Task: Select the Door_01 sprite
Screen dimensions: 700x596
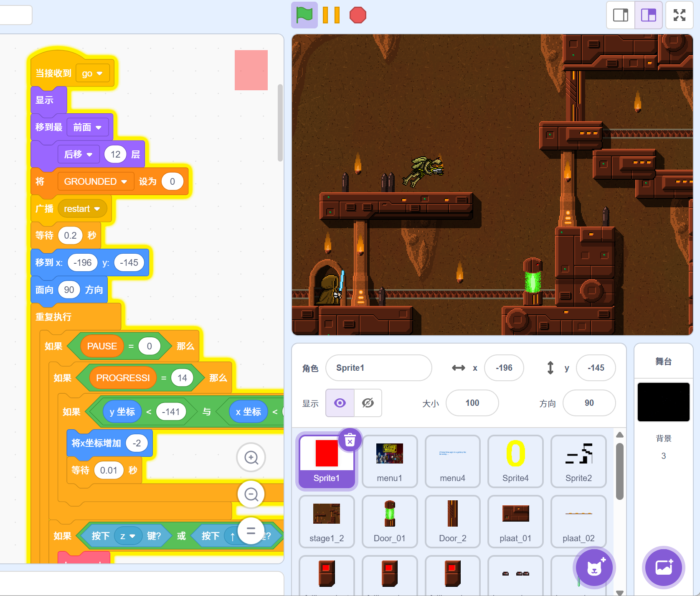Action: pyautogui.click(x=389, y=521)
